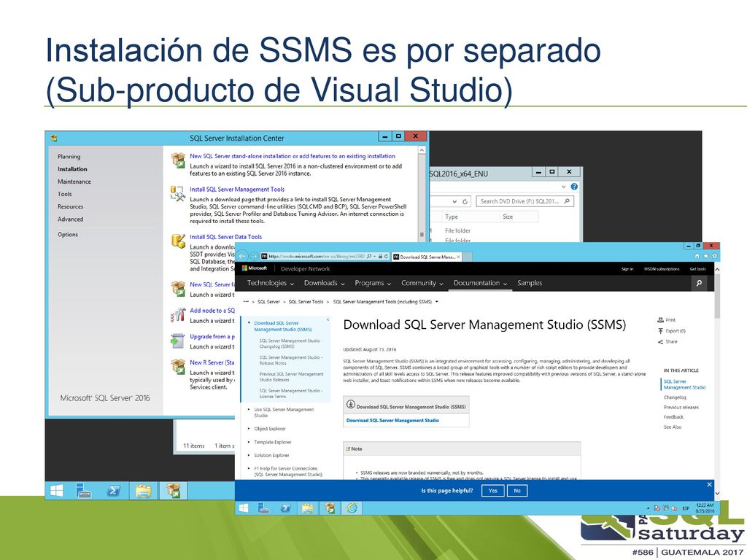
Task: Click the Explorer window help question icon
Action: 574,187
